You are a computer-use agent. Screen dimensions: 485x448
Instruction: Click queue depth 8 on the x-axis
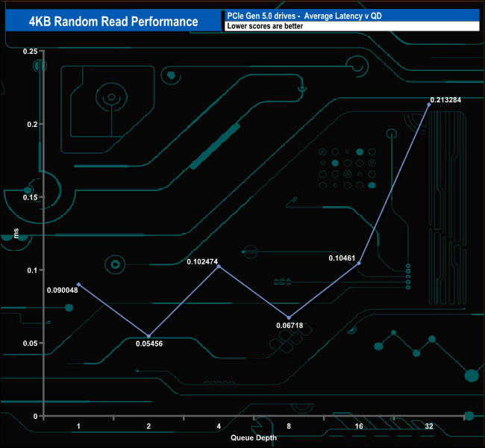pyautogui.click(x=289, y=426)
